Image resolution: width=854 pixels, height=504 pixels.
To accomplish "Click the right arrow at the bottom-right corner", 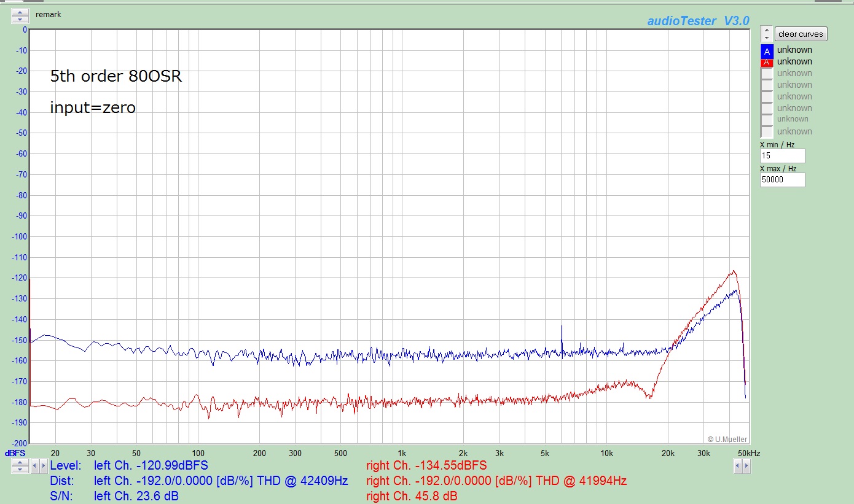I will (x=746, y=467).
